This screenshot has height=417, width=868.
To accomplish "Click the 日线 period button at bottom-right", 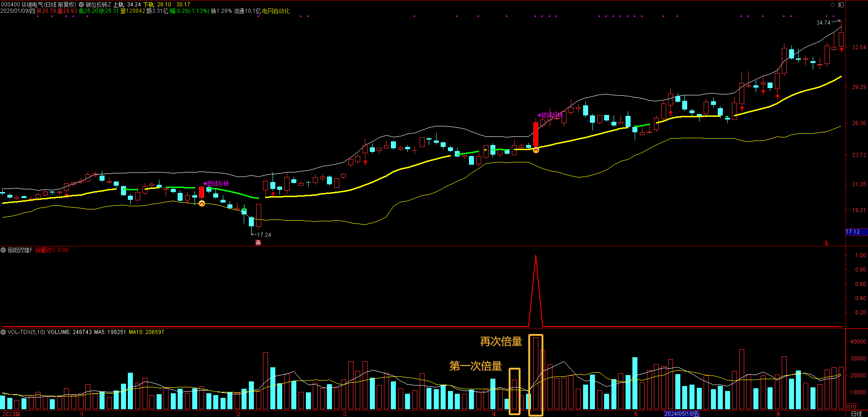I will point(857,414).
